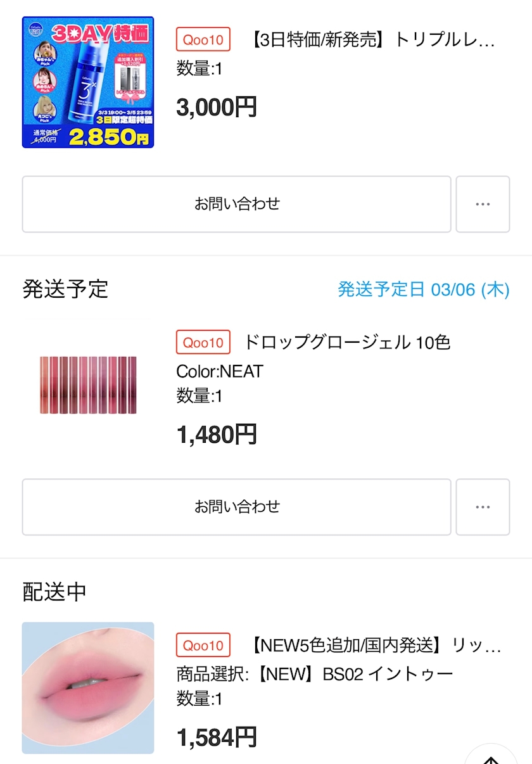
Task: Tap the scroll-to-top arrow button
Action: pos(491,758)
